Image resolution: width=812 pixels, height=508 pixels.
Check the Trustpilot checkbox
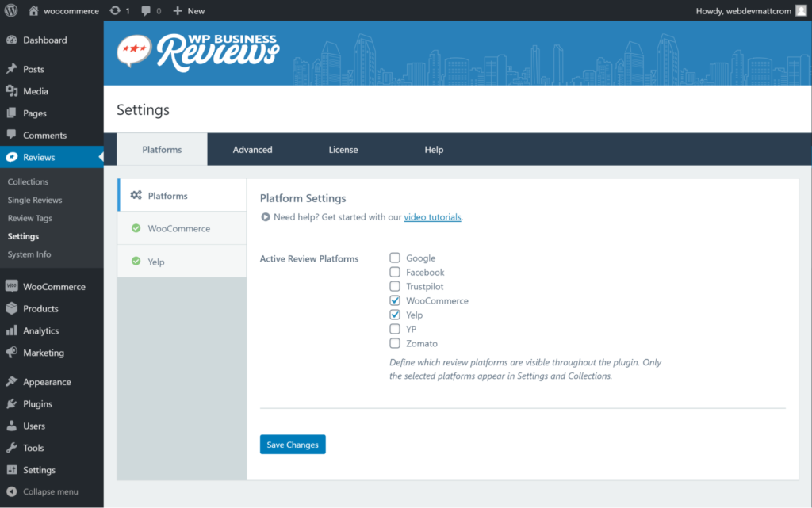click(x=395, y=286)
